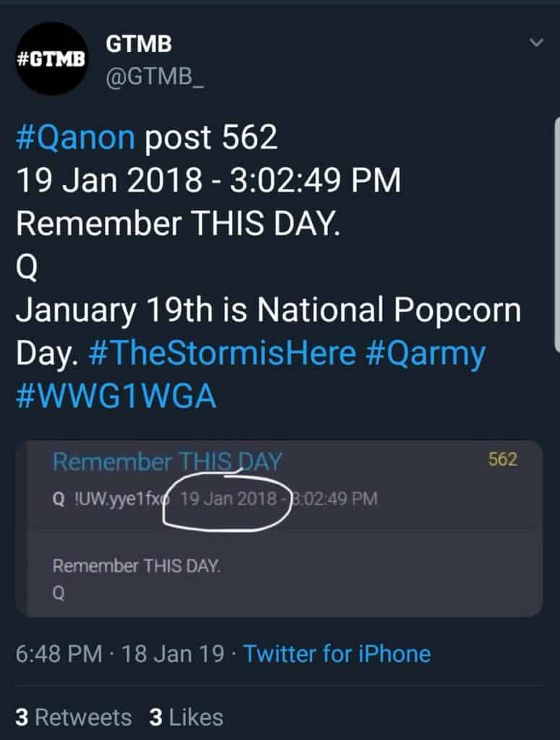Open the GTMB display name profile
This screenshot has height=740, width=560.
coord(139,45)
